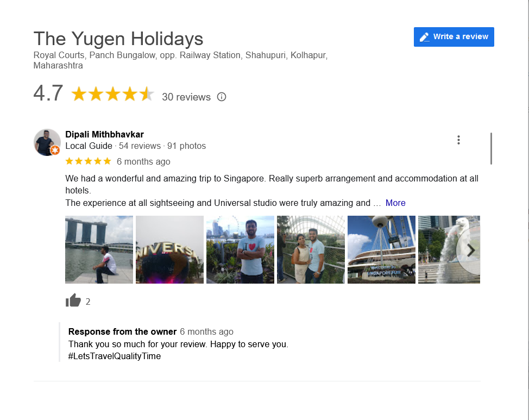
Task: Open couple photo in garden dome
Action: (x=311, y=249)
